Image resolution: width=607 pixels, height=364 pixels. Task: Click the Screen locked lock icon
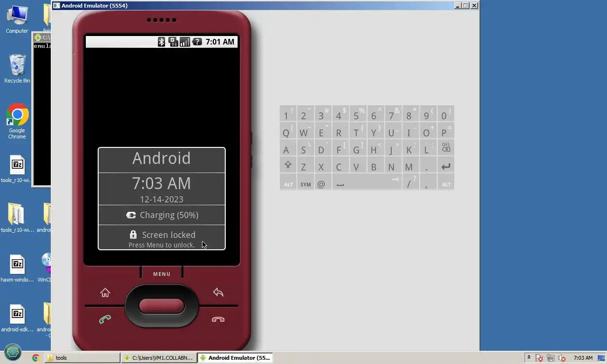coord(133,235)
